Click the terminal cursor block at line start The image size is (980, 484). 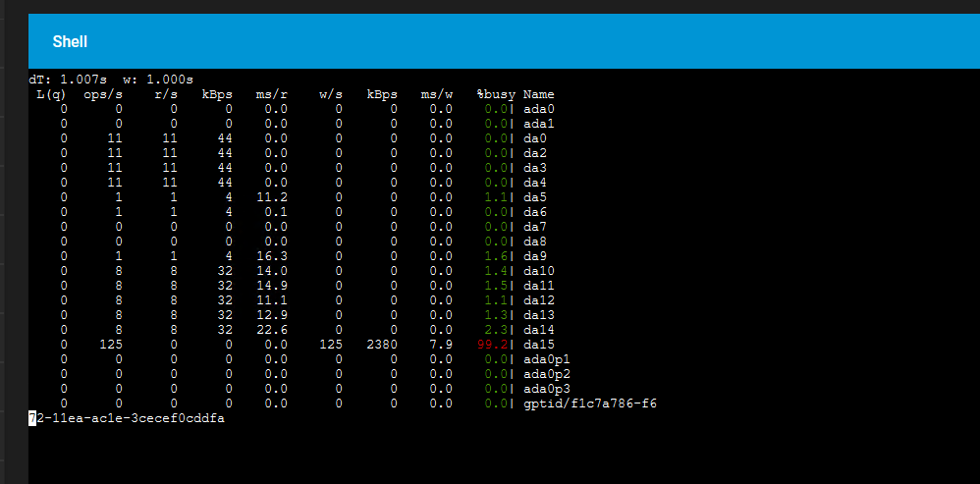point(32,418)
